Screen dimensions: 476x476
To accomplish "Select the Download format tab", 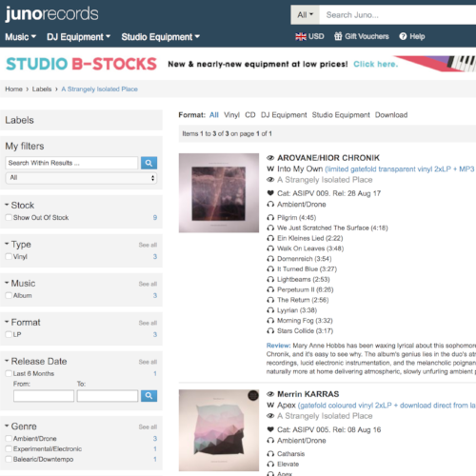I will pyautogui.click(x=391, y=115).
